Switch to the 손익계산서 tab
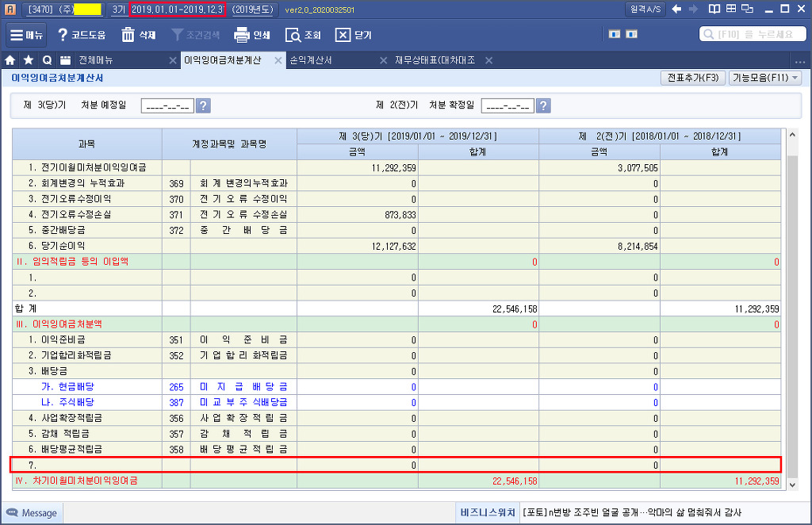Viewport: 812px width, 525px height. (x=320, y=60)
